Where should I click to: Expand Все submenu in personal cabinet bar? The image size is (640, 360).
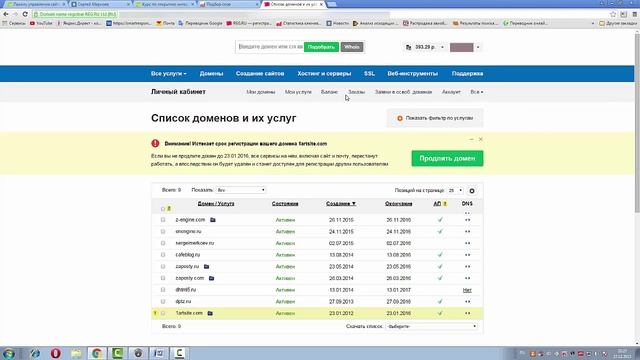[476, 92]
